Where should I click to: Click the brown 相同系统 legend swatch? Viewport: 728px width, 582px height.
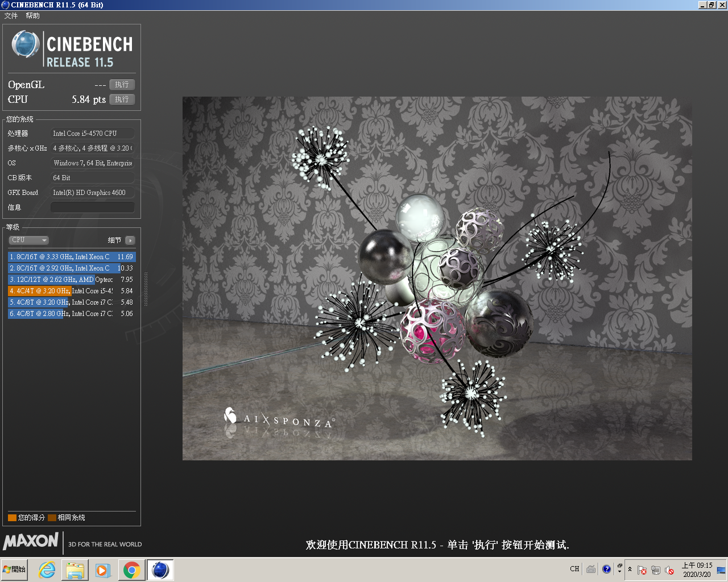click(52, 518)
